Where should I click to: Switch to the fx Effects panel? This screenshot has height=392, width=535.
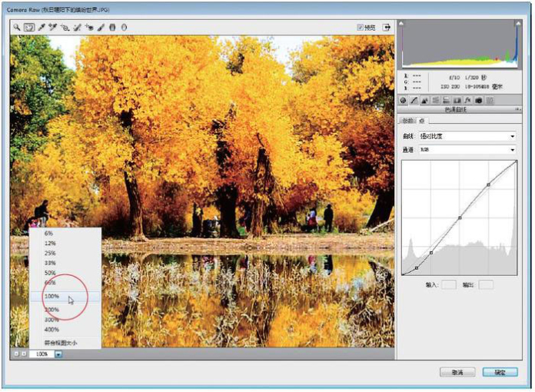click(468, 100)
